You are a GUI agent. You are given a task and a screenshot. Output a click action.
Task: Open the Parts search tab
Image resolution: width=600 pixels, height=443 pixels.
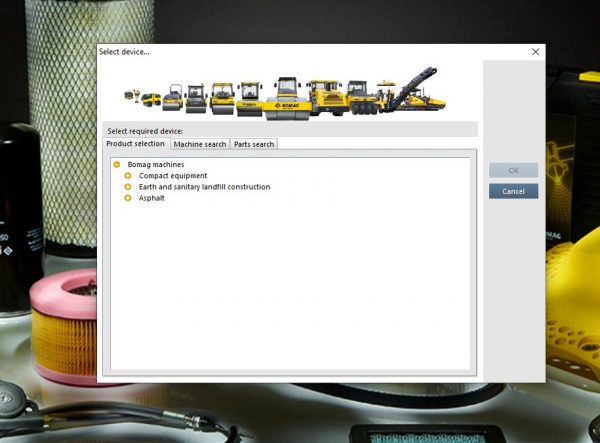tap(254, 144)
